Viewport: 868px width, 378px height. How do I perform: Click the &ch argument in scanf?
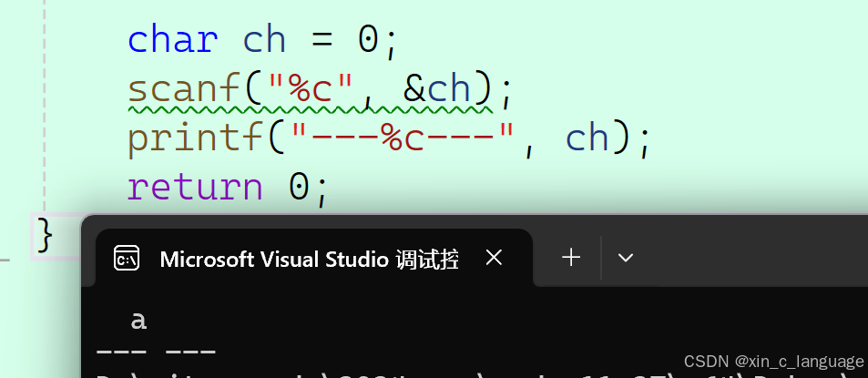[437, 89]
